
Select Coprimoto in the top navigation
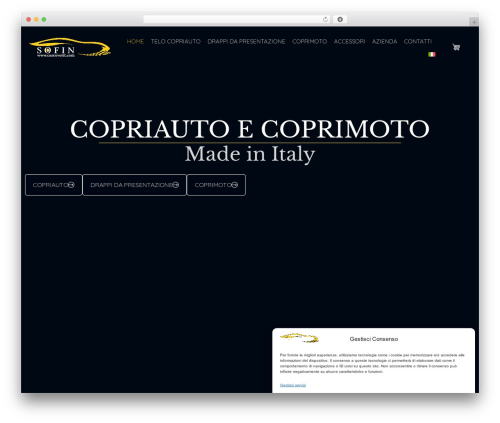309,41
